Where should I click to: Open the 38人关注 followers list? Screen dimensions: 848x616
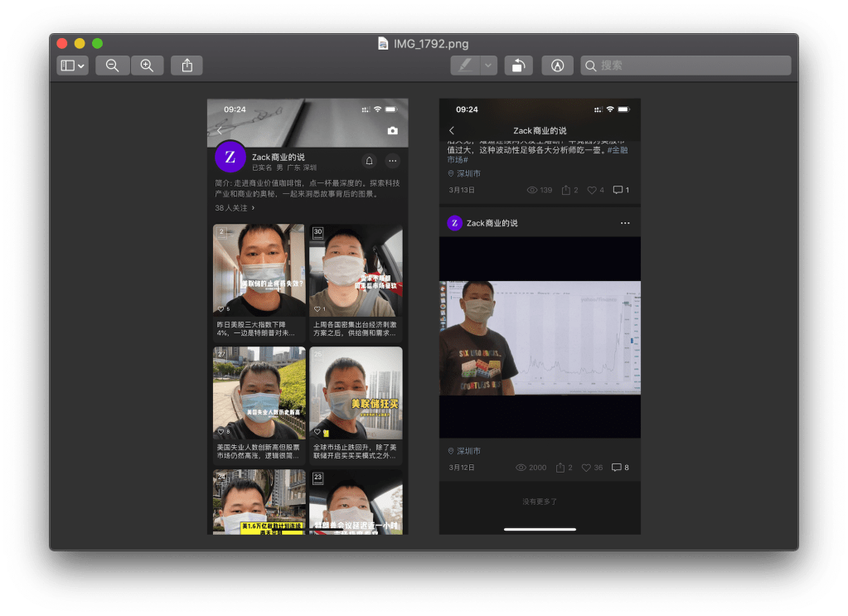coord(235,208)
